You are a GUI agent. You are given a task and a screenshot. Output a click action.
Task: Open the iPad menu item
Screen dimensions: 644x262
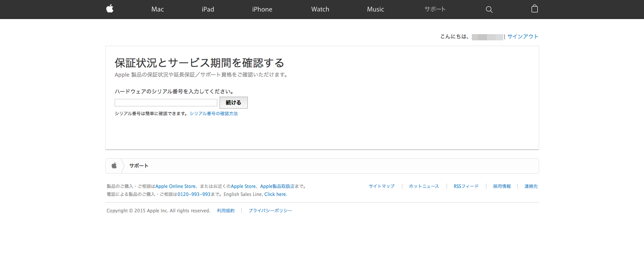tap(208, 9)
